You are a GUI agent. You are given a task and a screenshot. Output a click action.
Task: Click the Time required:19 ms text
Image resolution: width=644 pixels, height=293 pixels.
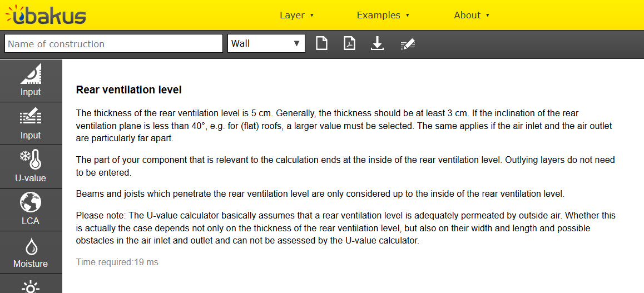(117, 262)
